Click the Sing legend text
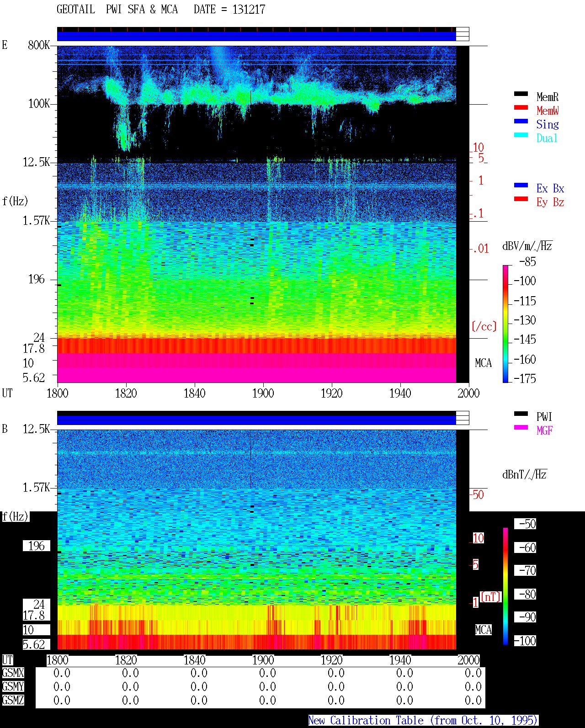The image size is (585, 728). [548, 124]
